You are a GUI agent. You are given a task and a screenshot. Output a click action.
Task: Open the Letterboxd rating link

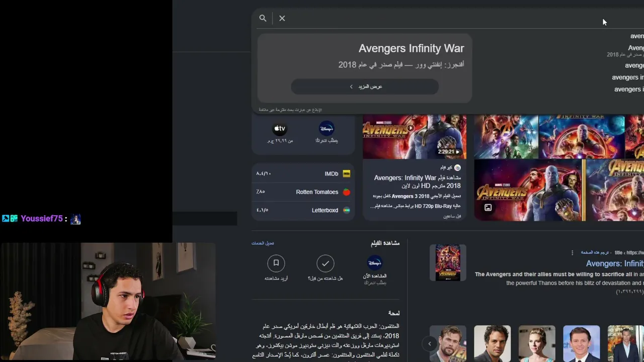(x=303, y=210)
